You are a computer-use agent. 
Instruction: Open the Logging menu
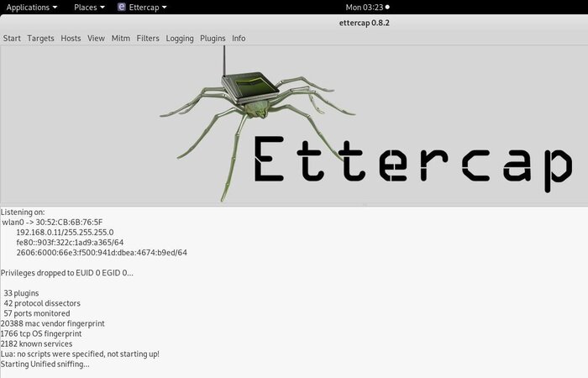[x=180, y=39]
